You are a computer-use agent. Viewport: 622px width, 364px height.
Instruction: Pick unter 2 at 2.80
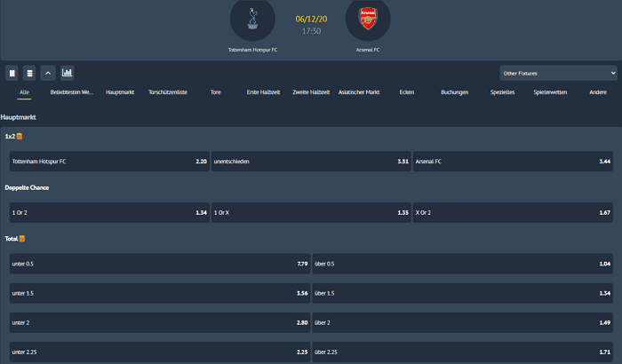pyautogui.click(x=160, y=323)
